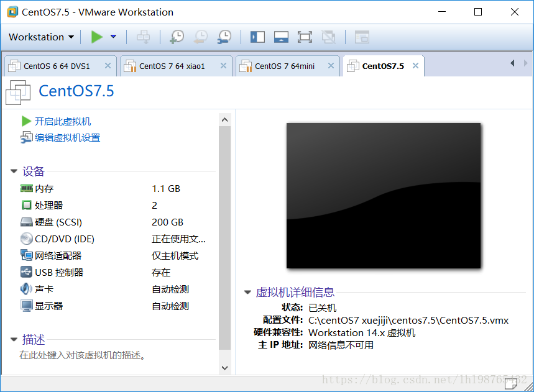Open power options dropdown arrow beside play button

coord(113,37)
